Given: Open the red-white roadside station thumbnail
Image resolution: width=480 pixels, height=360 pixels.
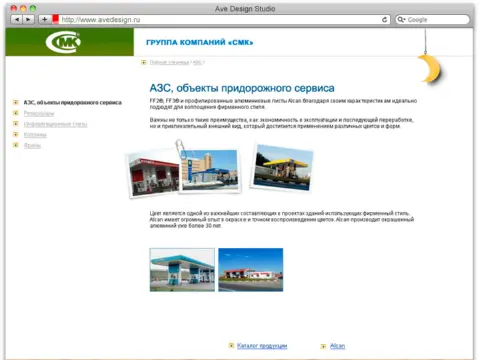Looking at the screenshot, I should click(251, 270).
